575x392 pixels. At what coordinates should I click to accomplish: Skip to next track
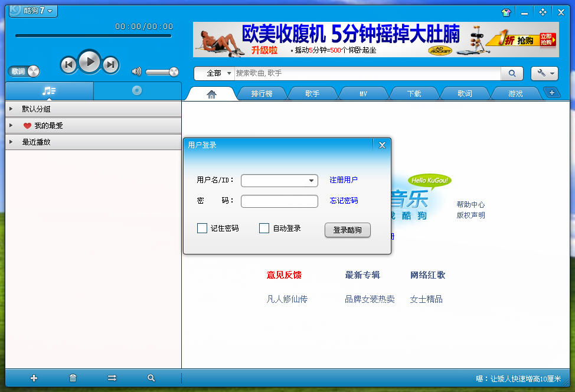[x=110, y=65]
